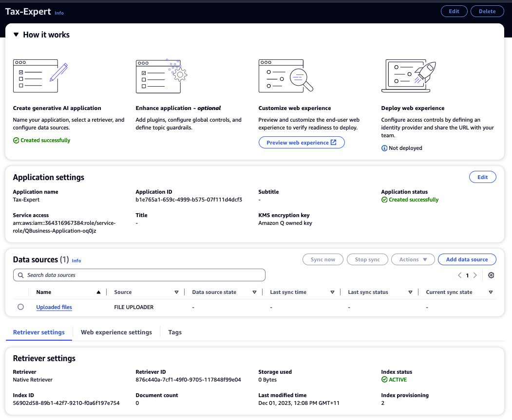Click the Create generative AI application illustration
Viewport: 512px width, 420px height.
pyautogui.click(x=40, y=77)
